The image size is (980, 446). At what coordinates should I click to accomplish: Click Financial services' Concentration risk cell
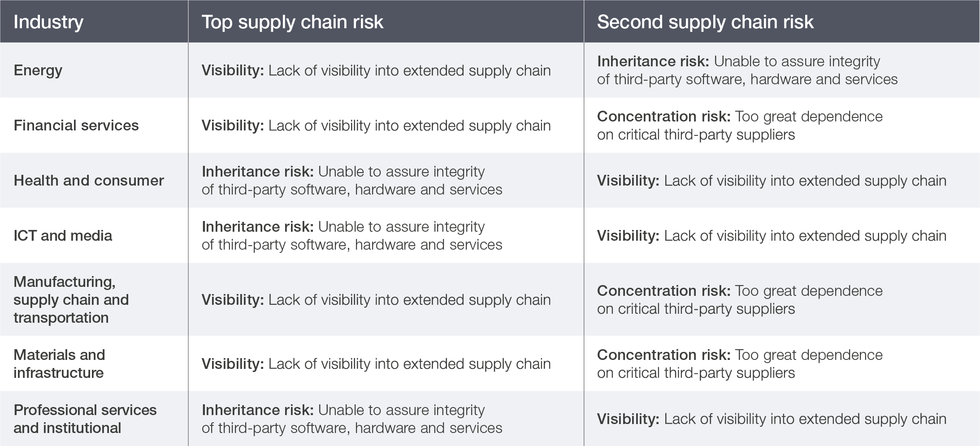point(740,126)
